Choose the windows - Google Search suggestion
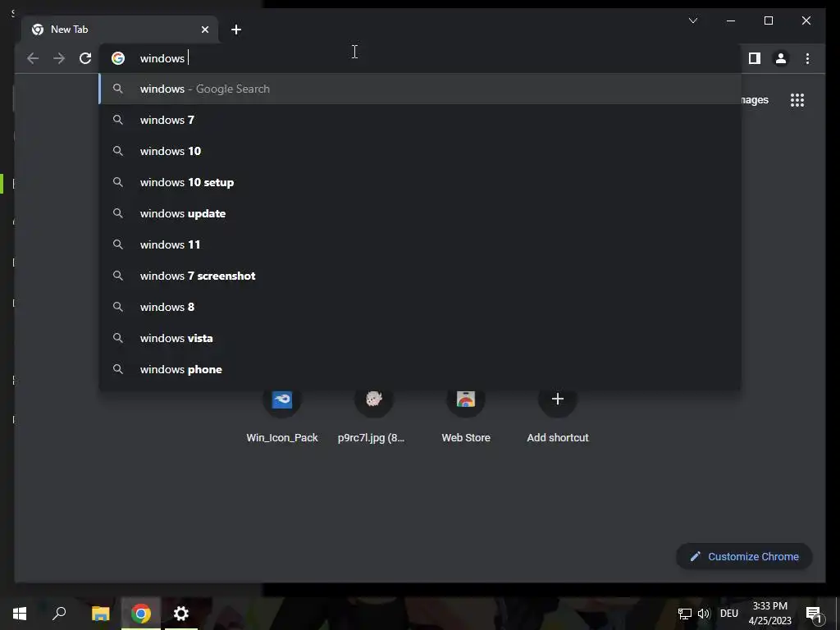 pyautogui.click(x=421, y=89)
